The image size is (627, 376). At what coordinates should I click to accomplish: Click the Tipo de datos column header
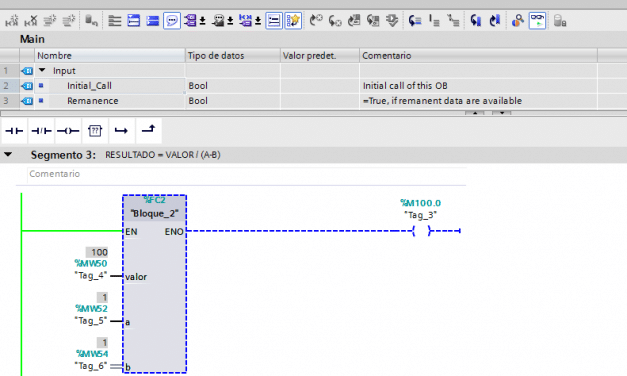pos(233,56)
